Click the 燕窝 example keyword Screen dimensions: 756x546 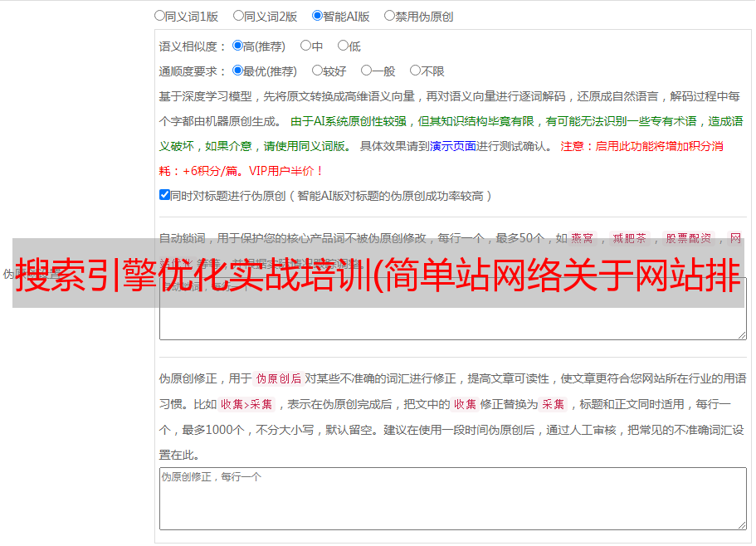[583, 238]
